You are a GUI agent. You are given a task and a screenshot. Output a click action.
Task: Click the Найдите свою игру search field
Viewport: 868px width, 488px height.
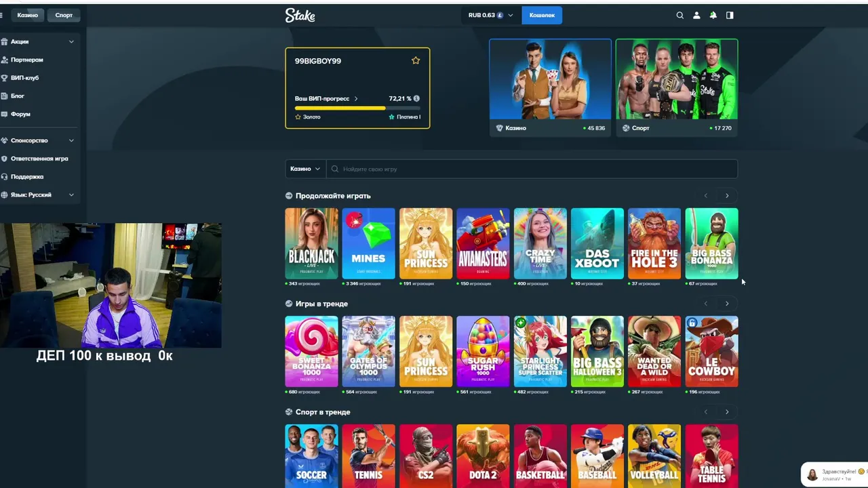pos(532,169)
